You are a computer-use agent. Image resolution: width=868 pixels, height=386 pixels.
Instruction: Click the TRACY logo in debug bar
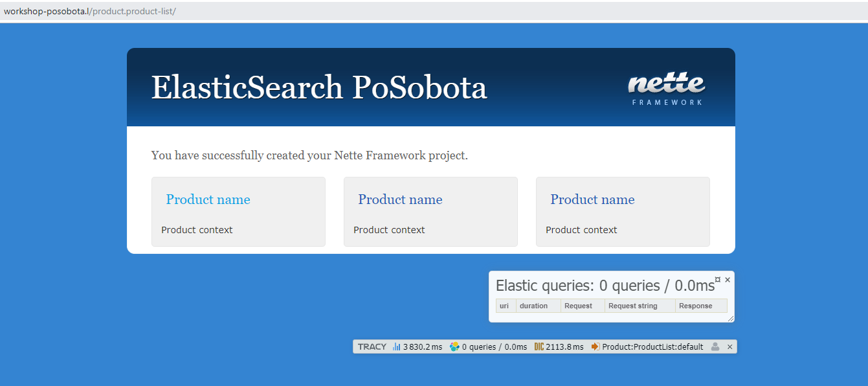click(372, 346)
